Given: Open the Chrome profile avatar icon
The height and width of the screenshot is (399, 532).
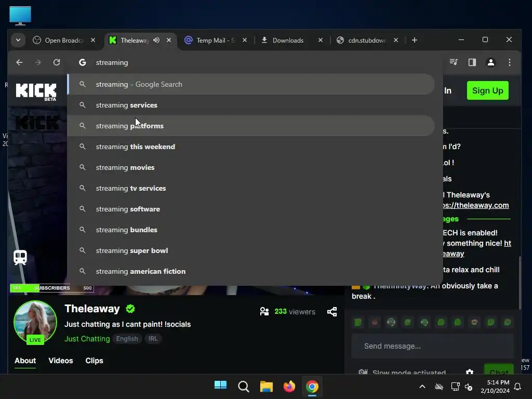Looking at the screenshot, I should (491, 62).
